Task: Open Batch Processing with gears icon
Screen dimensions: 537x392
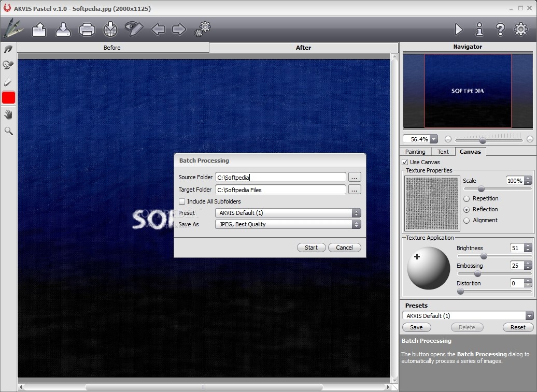Action: (203, 28)
